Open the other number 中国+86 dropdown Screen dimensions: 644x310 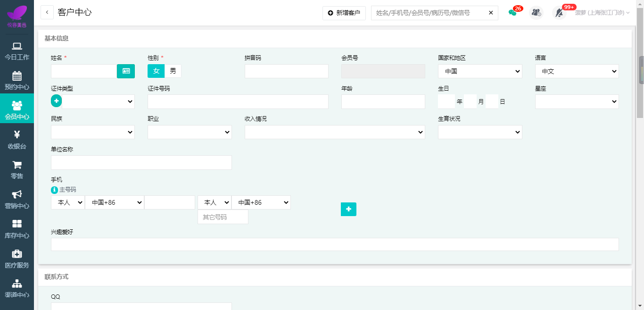click(261, 202)
